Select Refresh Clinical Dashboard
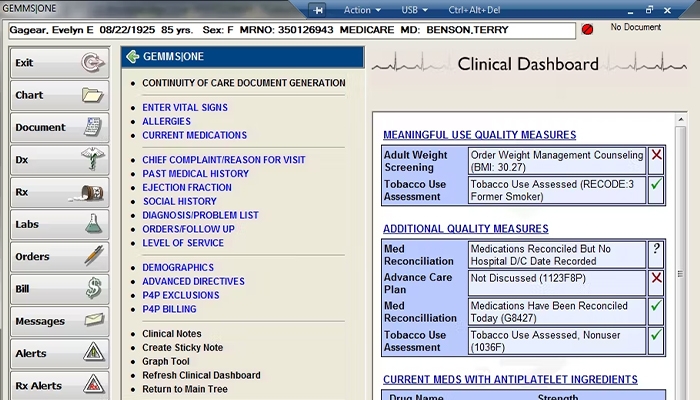The height and width of the screenshot is (400, 700). [201, 375]
